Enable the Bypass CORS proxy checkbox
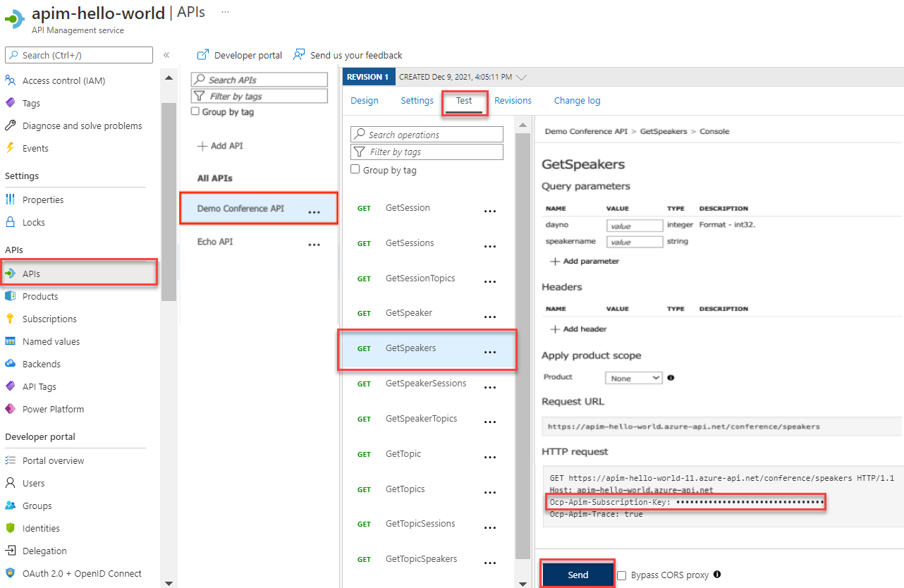The height and width of the screenshot is (588, 904). [x=621, y=575]
